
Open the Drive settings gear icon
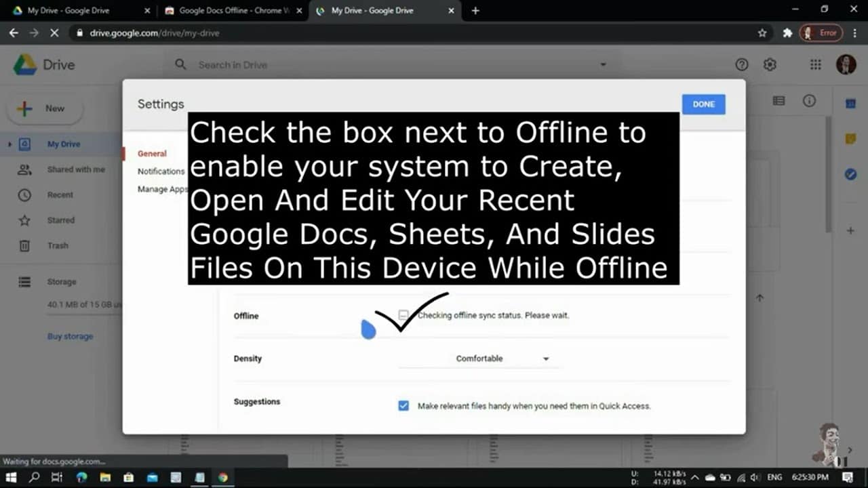tap(770, 64)
